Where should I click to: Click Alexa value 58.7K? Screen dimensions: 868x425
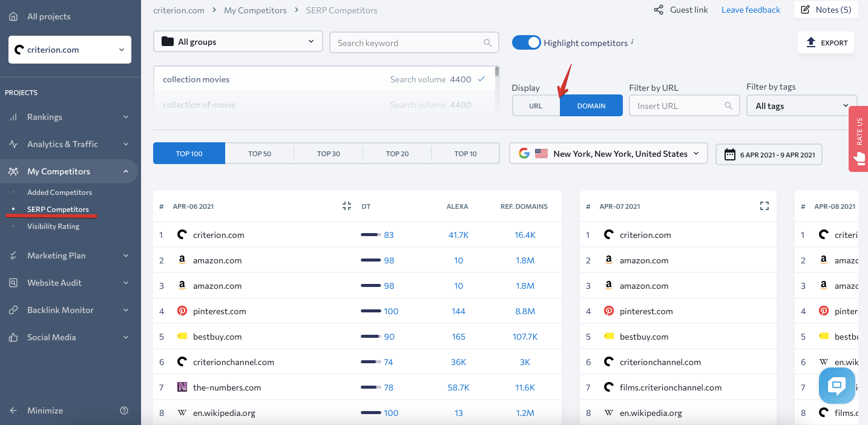(459, 387)
